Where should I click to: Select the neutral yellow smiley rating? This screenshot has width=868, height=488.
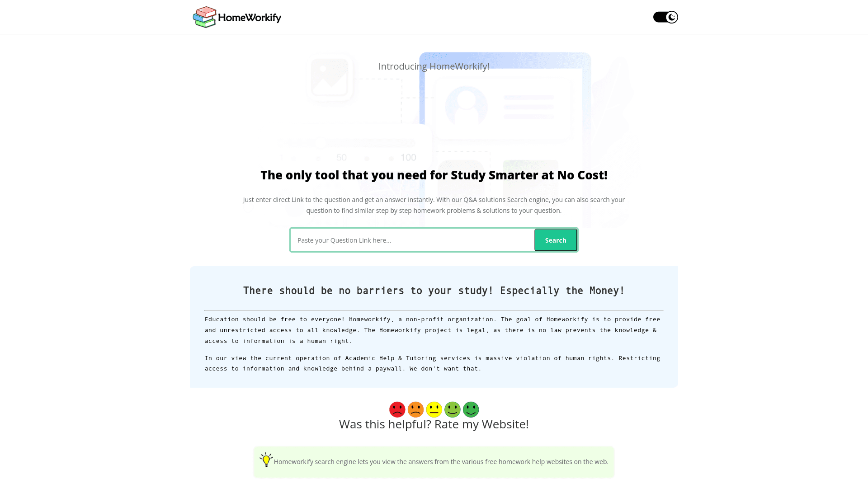pyautogui.click(x=434, y=409)
